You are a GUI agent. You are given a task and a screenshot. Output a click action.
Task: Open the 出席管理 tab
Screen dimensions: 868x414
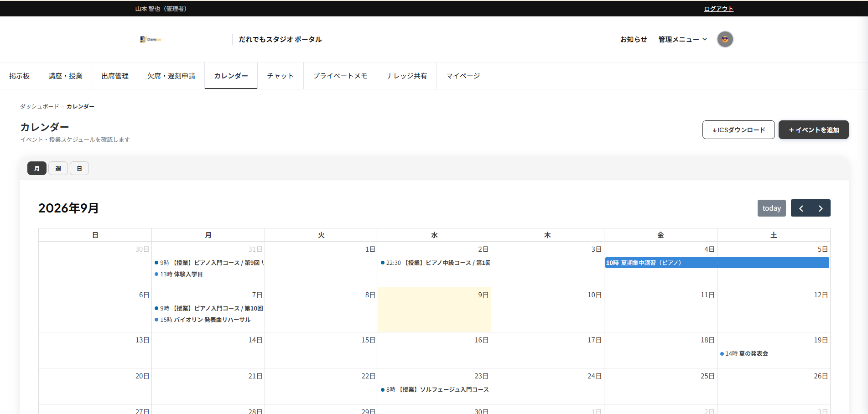(x=115, y=76)
